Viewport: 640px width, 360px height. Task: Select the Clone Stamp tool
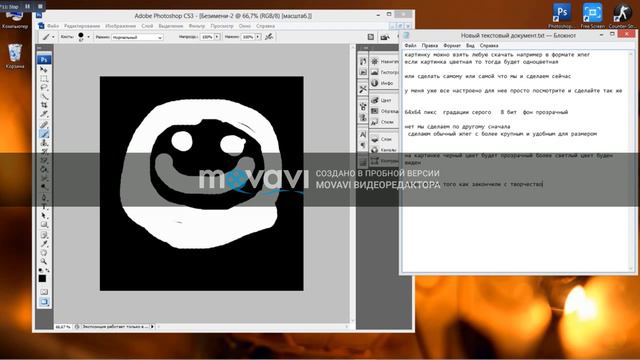tap(44, 142)
